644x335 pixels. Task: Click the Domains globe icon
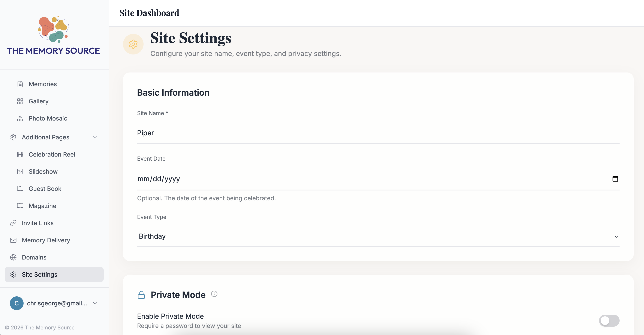(13, 257)
